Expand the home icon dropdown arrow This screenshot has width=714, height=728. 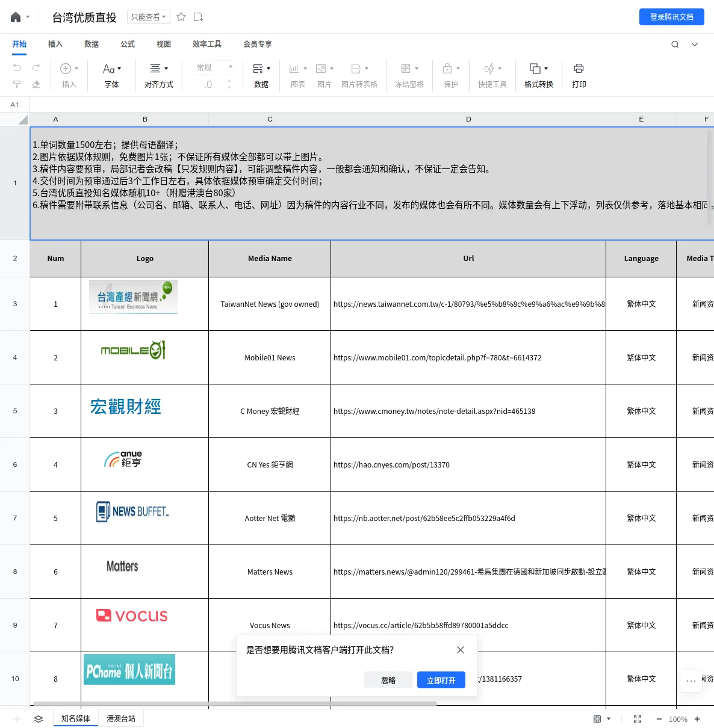coord(28,17)
